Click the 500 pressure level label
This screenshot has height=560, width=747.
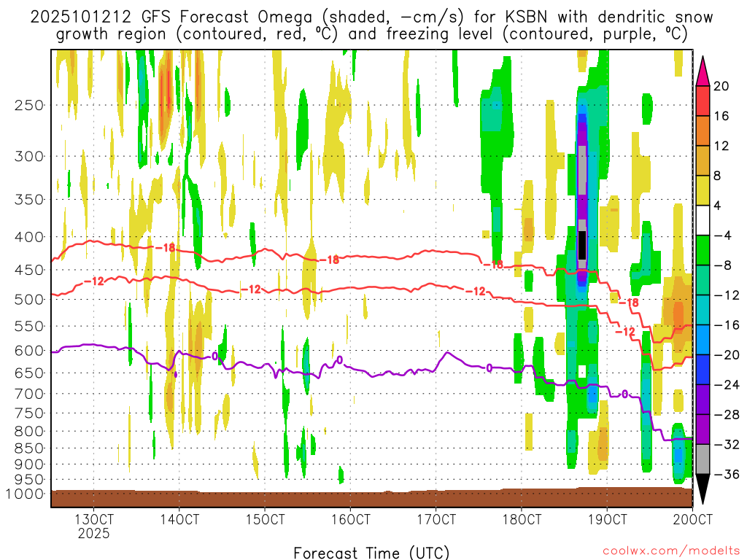coord(29,300)
